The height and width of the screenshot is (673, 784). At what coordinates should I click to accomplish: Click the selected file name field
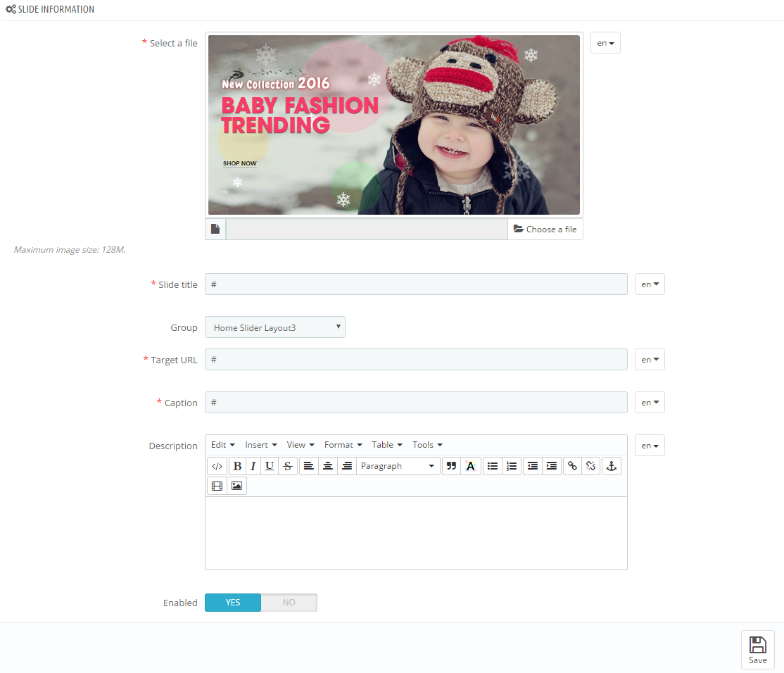(367, 229)
